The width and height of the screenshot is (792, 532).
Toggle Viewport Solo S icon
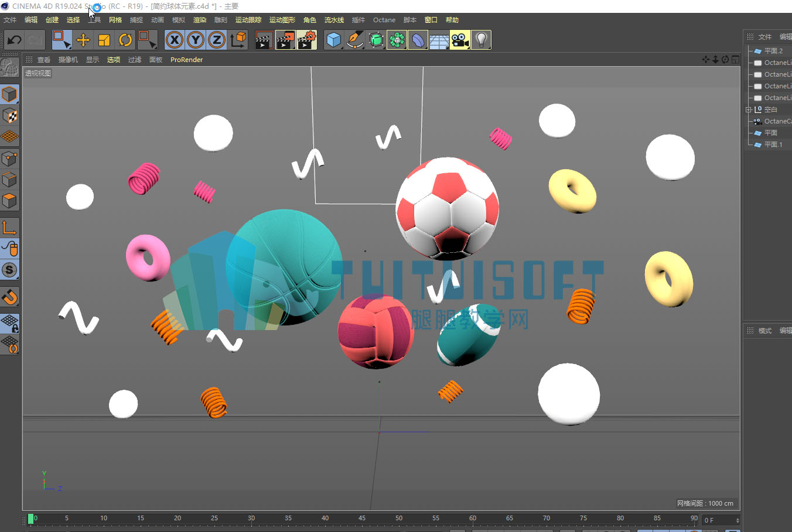[9, 270]
